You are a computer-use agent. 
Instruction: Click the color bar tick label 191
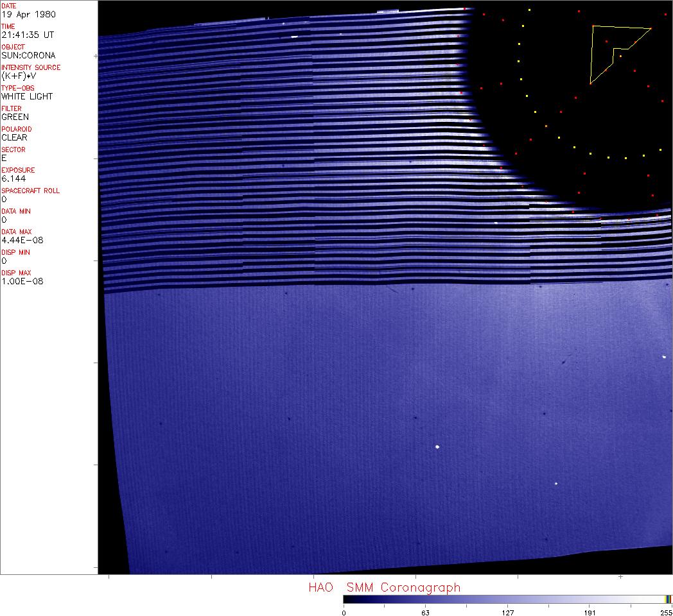(590, 612)
